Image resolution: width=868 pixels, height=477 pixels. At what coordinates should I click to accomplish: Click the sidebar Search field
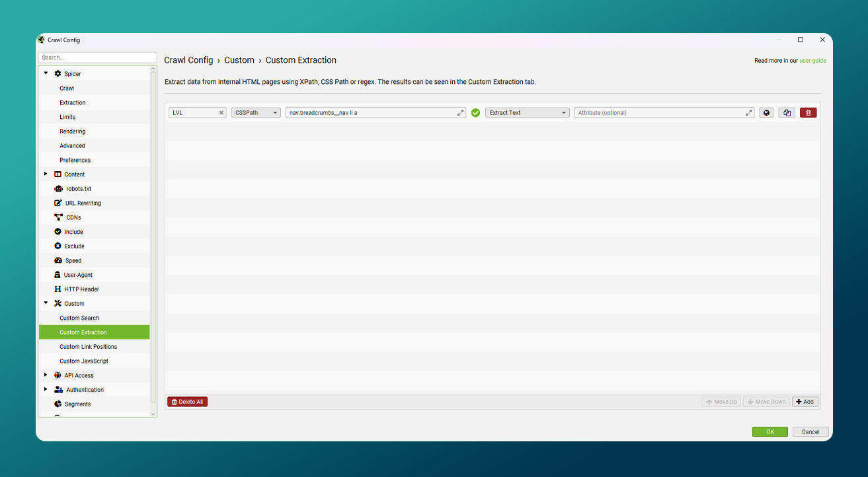(x=97, y=57)
